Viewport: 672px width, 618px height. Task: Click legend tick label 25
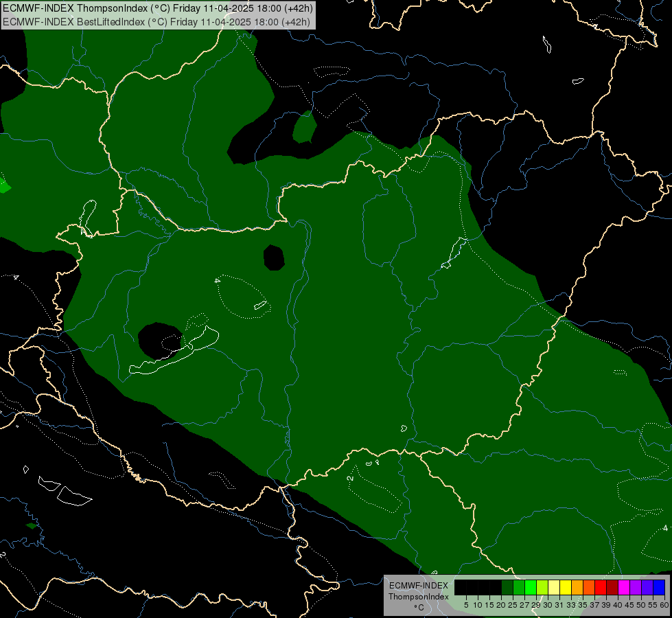pos(513,605)
